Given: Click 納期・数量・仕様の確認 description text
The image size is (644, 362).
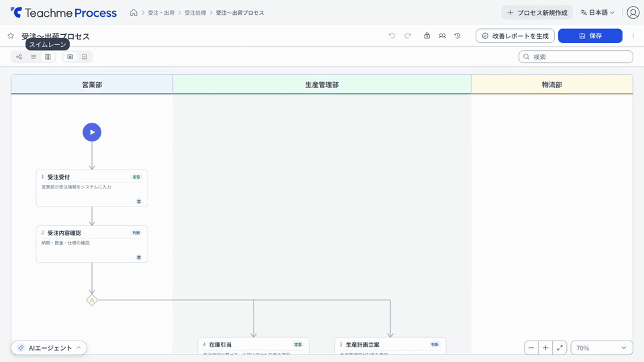Looking at the screenshot, I should pyautogui.click(x=65, y=243).
